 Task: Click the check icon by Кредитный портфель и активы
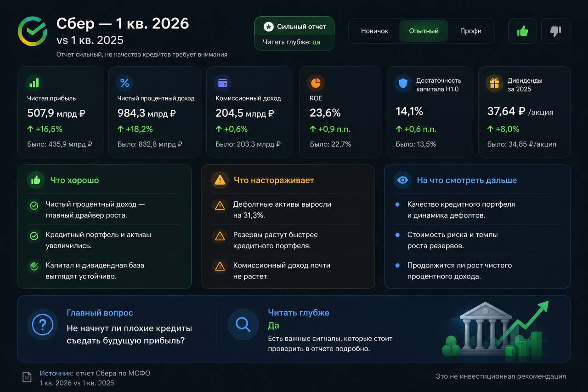pyautogui.click(x=34, y=236)
